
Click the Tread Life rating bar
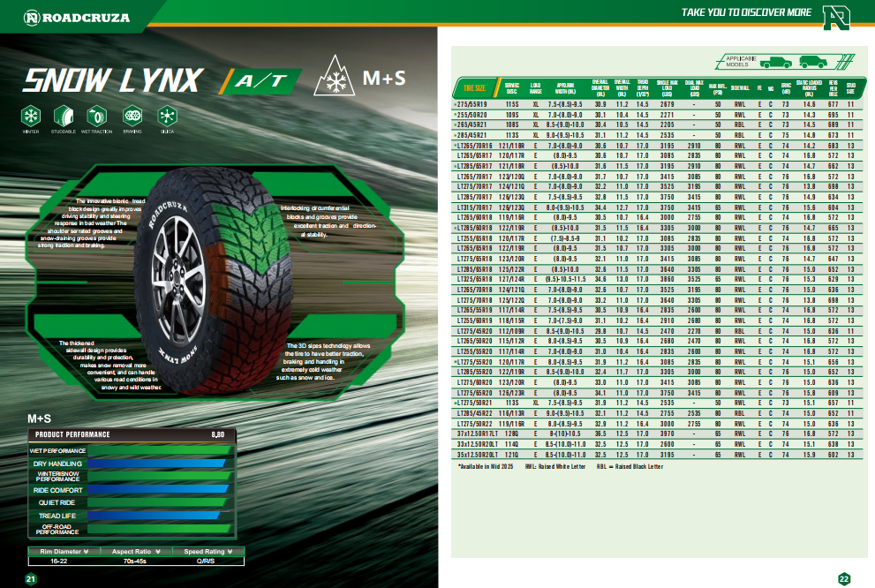154,516
